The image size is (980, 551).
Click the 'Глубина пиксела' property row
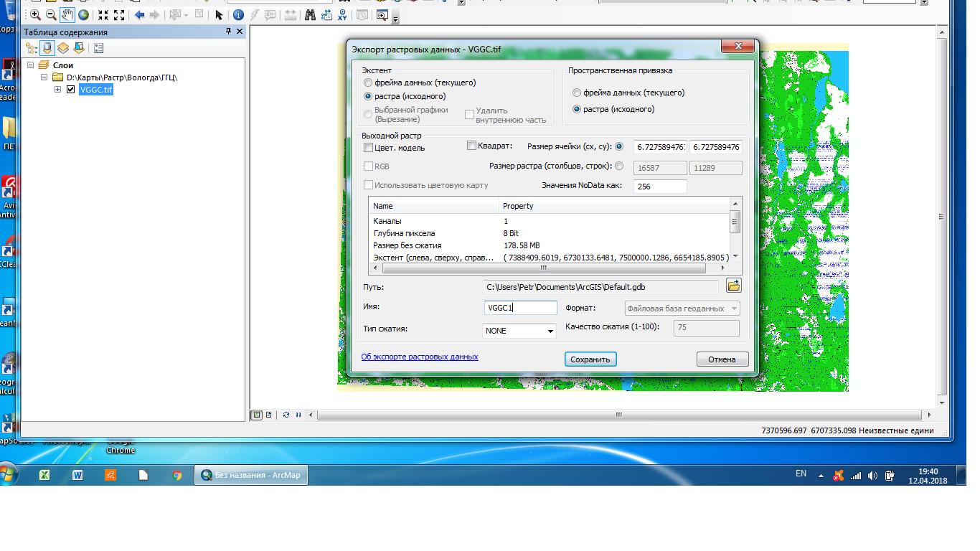pos(550,233)
